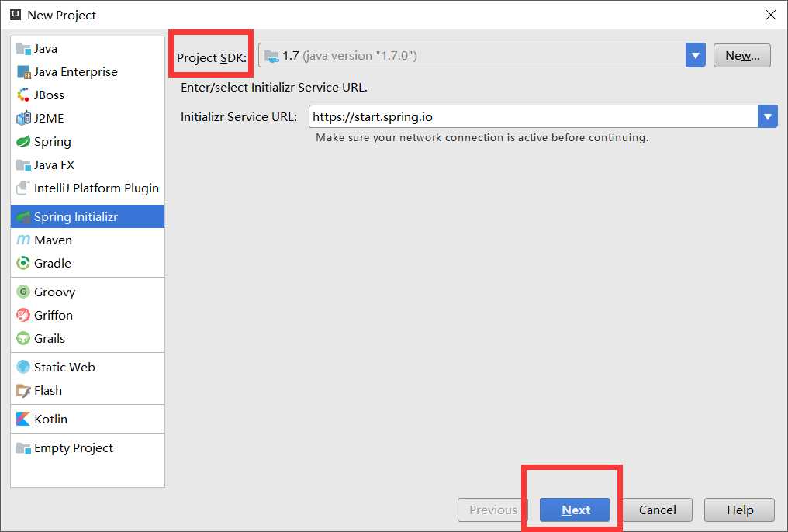Image resolution: width=788 pixels, height=532 pixels.
Task: Choose Grails label in list
Action: [x=50, y=338]
